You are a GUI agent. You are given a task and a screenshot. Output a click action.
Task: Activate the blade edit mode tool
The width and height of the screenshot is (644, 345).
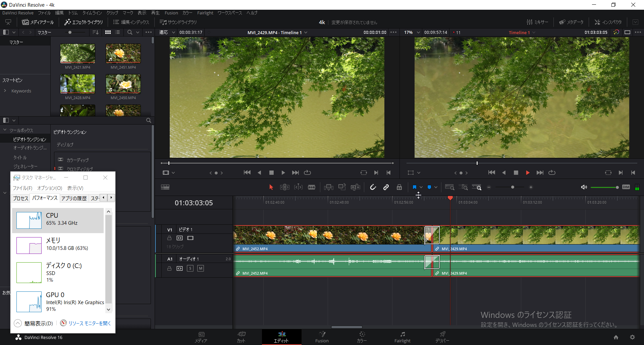[312, 187]
